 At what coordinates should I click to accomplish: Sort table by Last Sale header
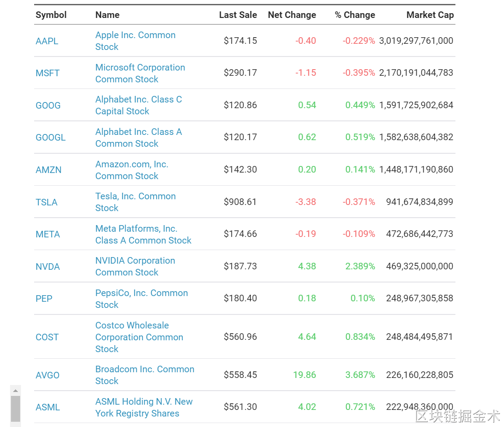238,15
